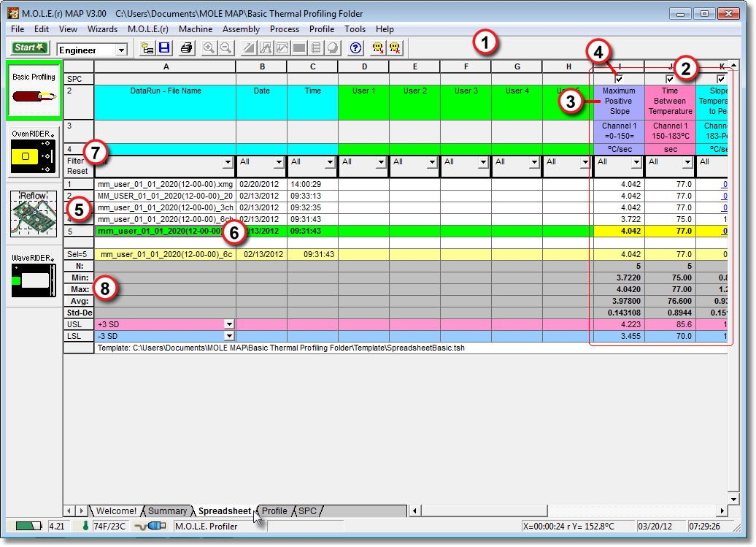The height and width of the screenshot is (547, 756).
Task: Click the second yellow-face assistant icon with K
Action: coord(395,48)
